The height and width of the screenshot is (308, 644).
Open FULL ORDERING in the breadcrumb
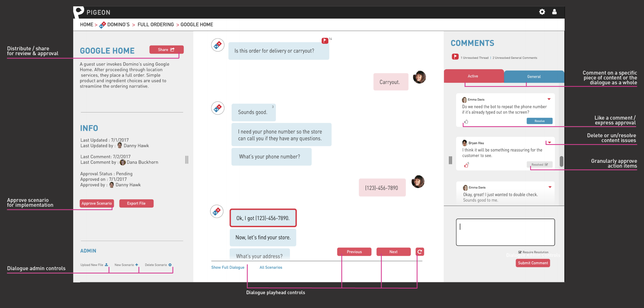[x=156, y=25]
